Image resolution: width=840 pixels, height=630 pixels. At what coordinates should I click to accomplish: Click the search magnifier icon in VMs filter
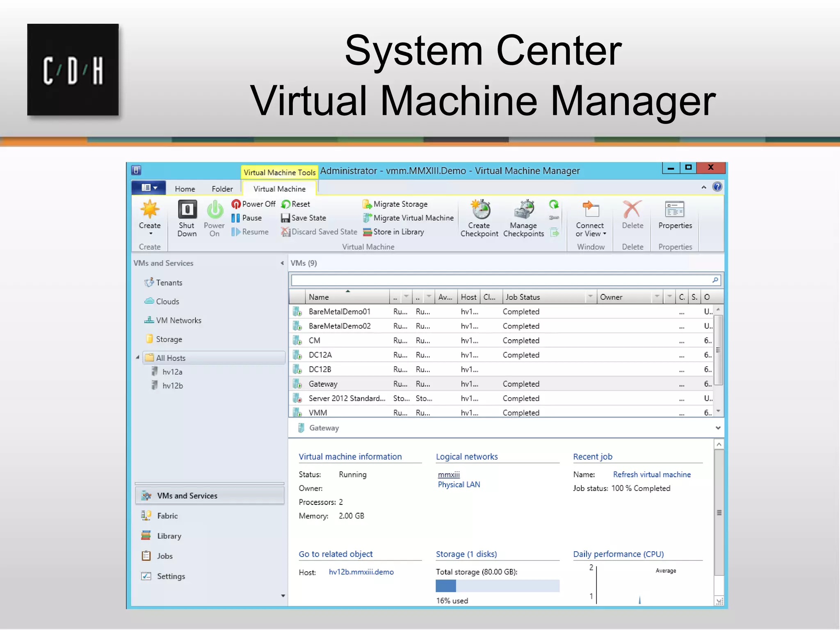click(x=715, y=280)
